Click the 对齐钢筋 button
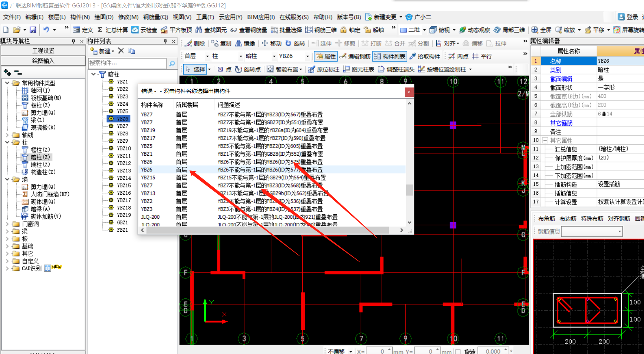Image resolution: width=644 pixels, height=354 pixels. (619, 219)
